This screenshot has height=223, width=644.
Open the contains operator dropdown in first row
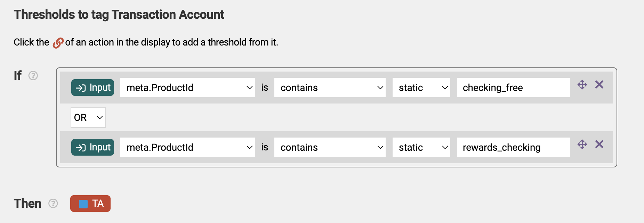pyautogui.click(x=330, y=88)
